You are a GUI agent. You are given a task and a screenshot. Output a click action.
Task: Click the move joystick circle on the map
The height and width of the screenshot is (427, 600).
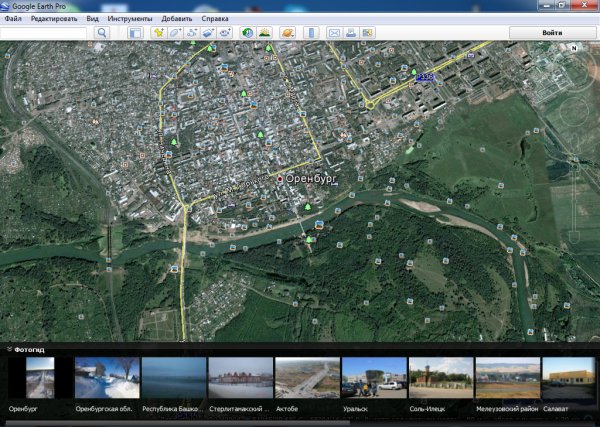[574, 112]
